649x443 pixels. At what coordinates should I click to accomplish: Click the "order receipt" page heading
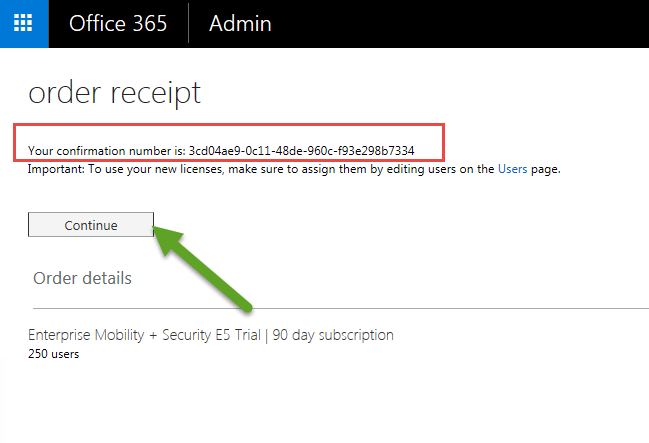click(114, 93)
